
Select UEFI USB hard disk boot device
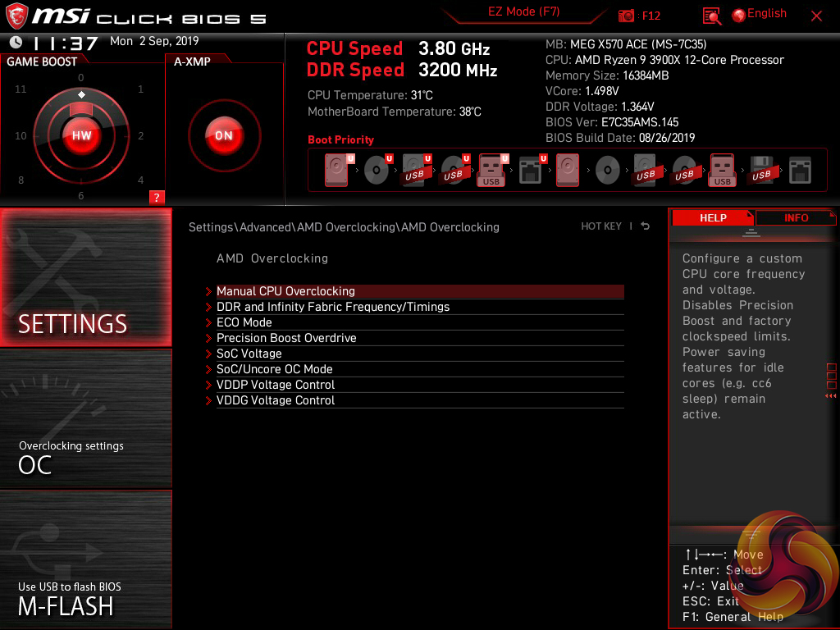(x=416, y=170)
